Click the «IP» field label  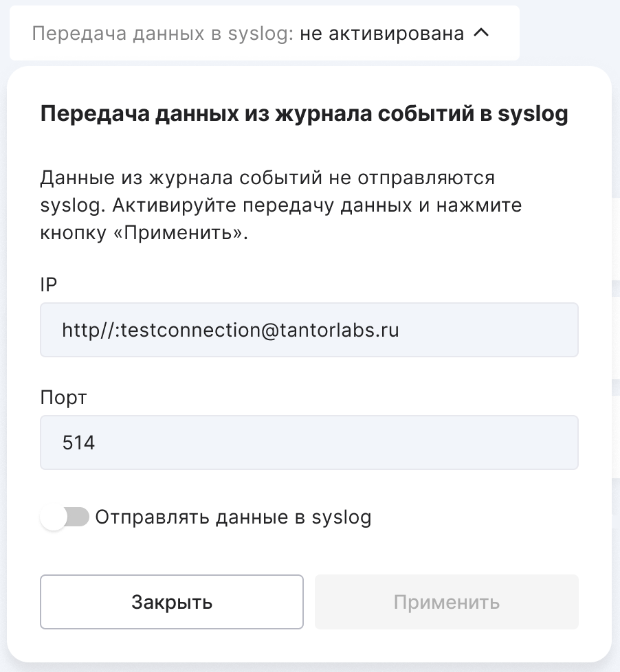click(49, 285)
